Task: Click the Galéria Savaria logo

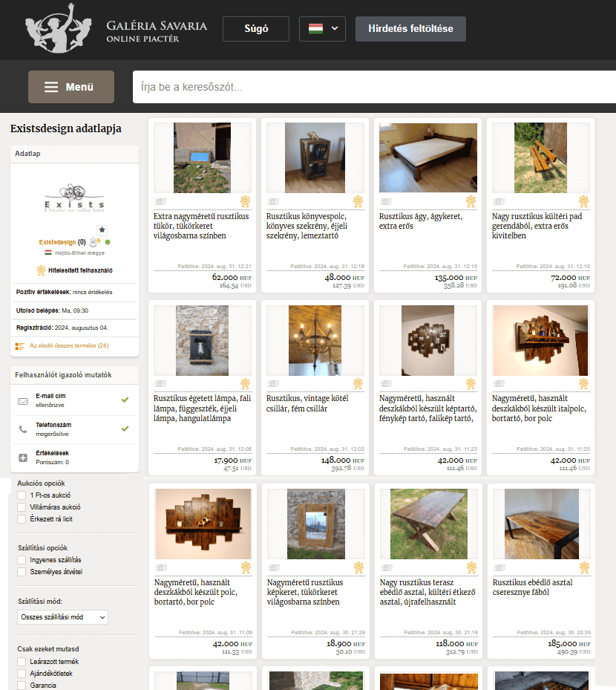Action: (x=115, y=29)
